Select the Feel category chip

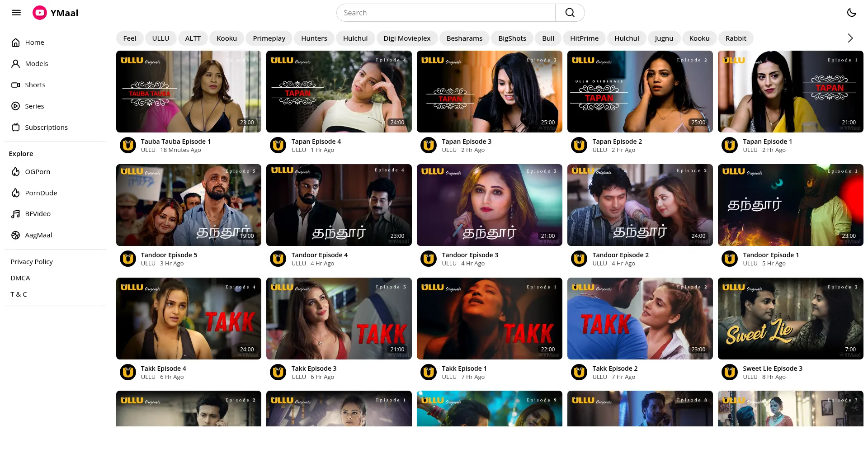tap(130, 38)
